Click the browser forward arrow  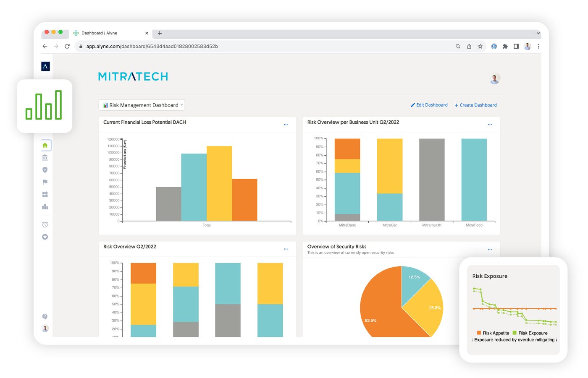click(56, 46)
